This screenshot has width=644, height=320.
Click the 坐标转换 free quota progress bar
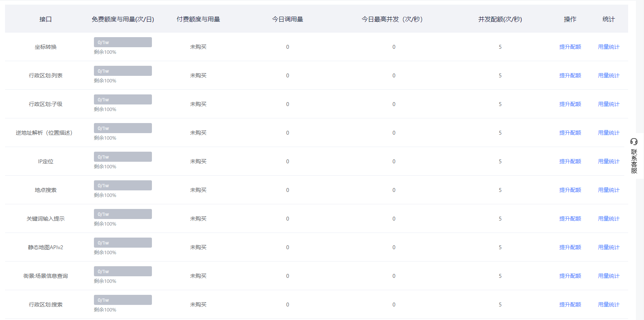click(123, 42)
